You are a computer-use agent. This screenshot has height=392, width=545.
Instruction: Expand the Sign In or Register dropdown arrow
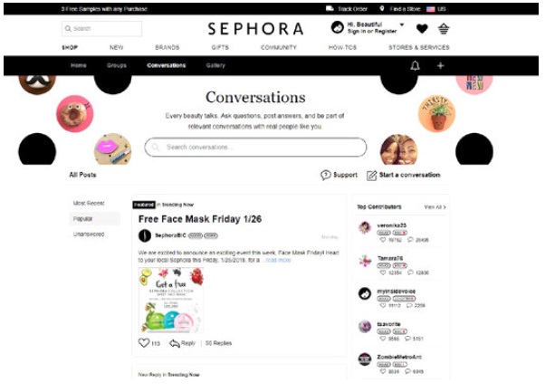[x=402, y=24]
